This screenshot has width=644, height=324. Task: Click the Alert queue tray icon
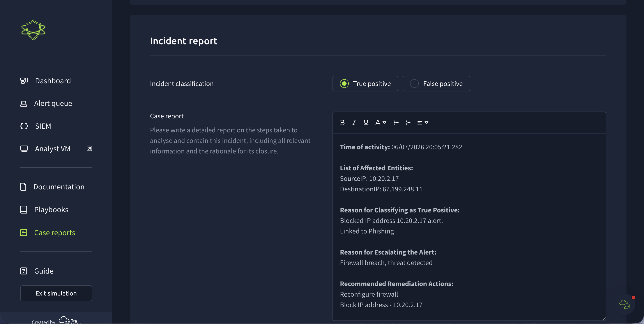23,103
